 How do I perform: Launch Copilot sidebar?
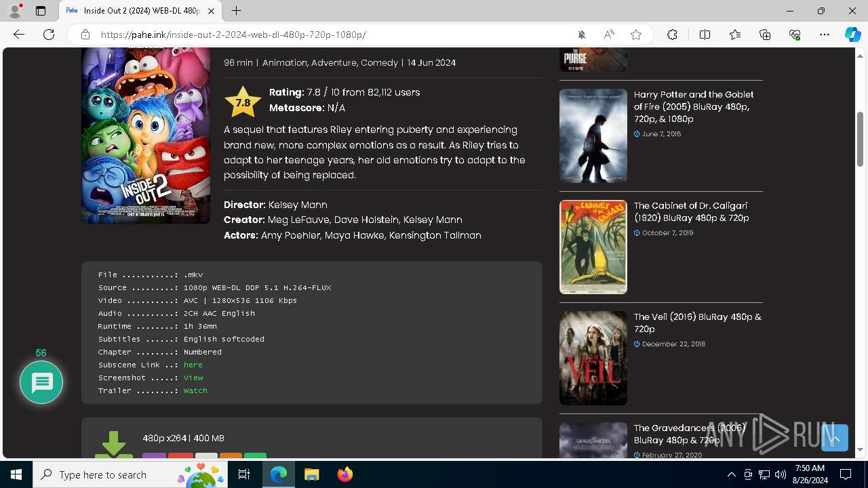point(852,35)
